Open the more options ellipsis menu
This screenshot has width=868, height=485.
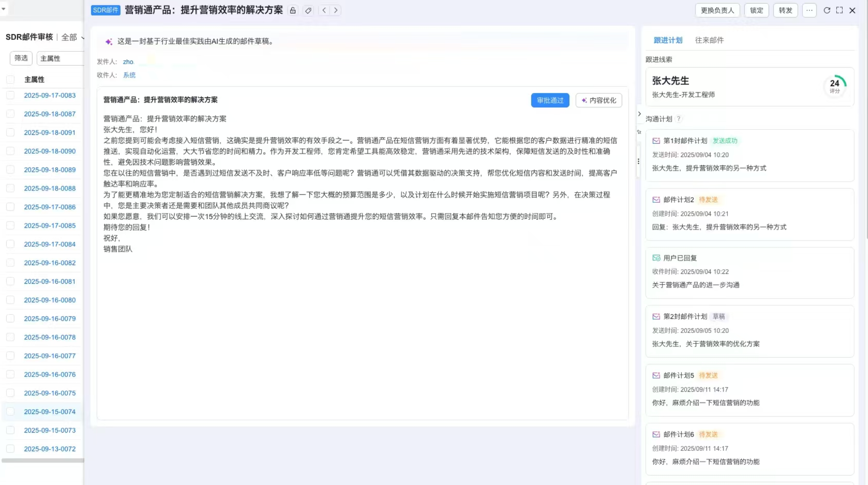(809, 11)
